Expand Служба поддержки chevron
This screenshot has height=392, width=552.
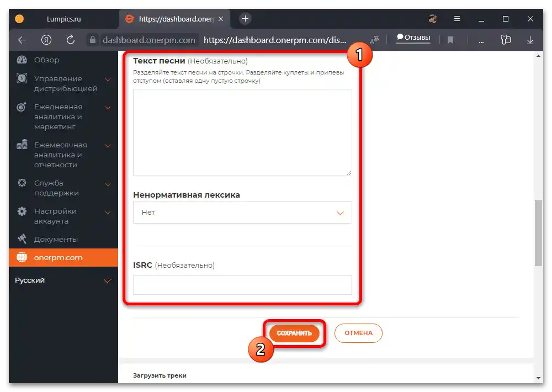(x=108, y=184)
